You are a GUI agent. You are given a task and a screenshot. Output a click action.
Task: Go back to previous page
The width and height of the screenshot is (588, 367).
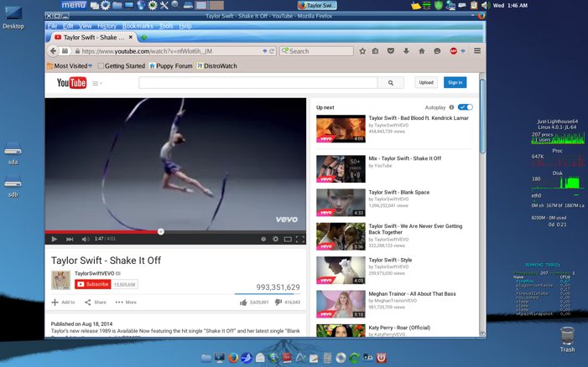[x=53, y=51]
